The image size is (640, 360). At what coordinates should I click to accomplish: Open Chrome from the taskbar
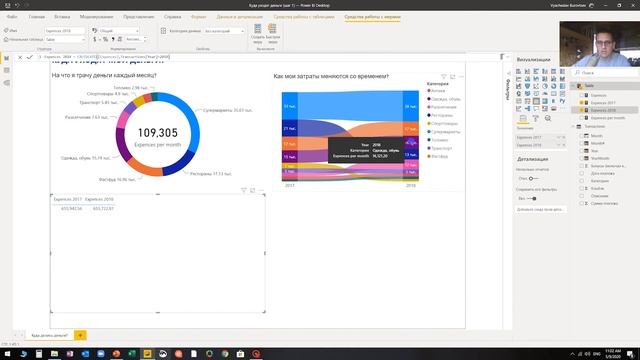225,354
